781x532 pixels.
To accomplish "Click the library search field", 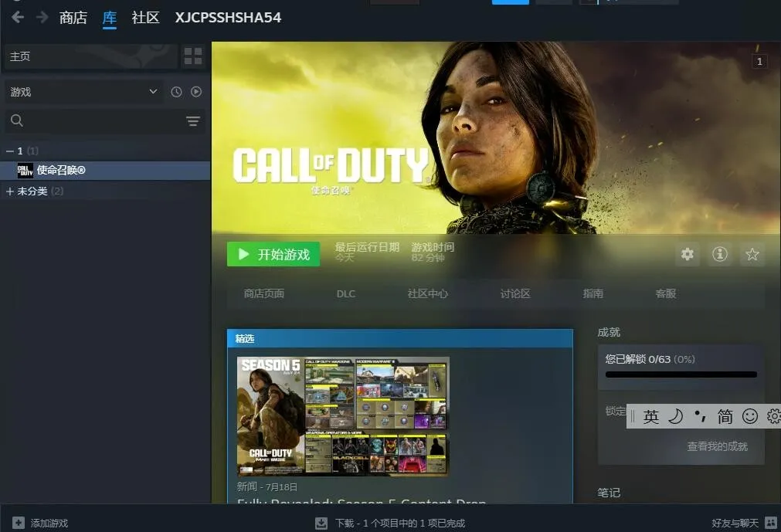I will coord(93,121).
